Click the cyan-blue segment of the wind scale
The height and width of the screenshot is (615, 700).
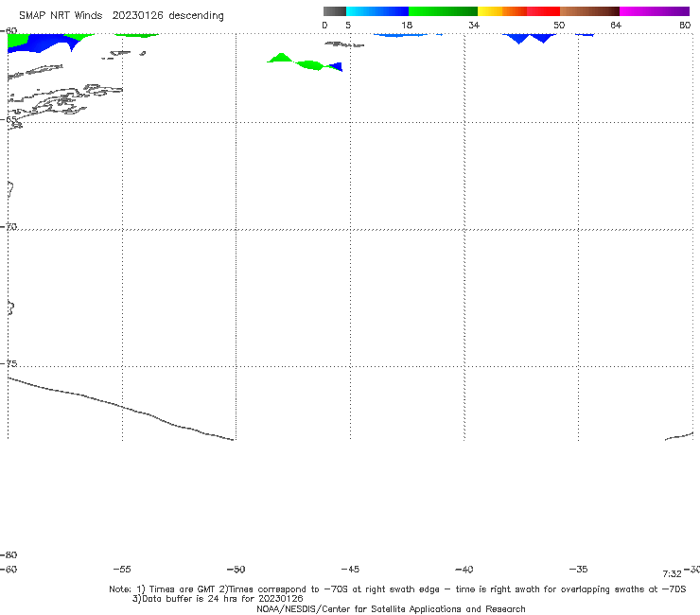tap(377, 11)
